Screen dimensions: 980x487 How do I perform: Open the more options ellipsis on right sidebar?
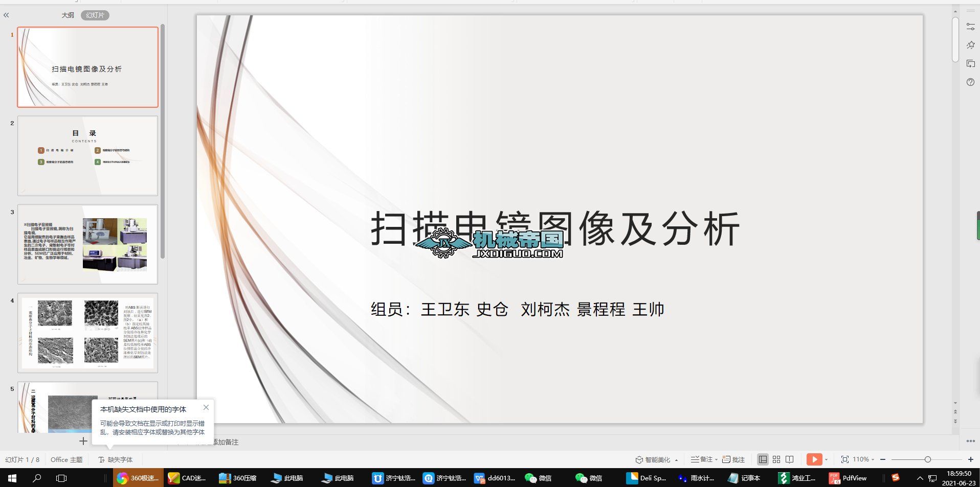click(970, 440)
